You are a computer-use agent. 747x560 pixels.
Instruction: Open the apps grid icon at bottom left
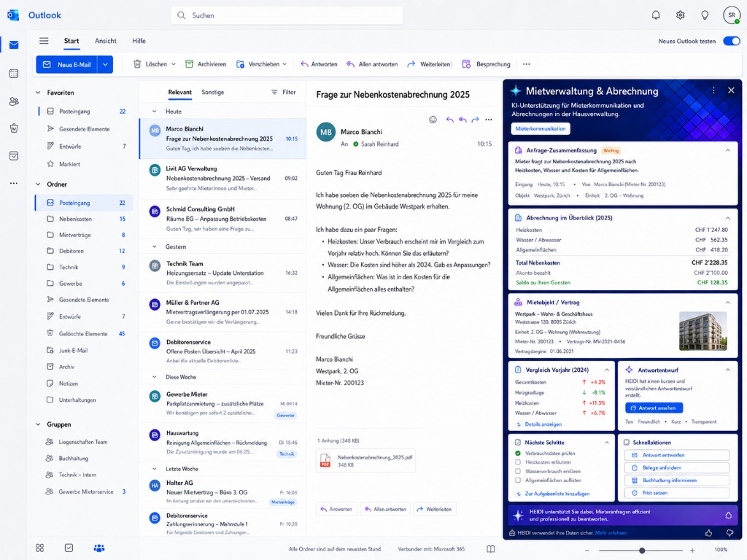coord(40,548)
